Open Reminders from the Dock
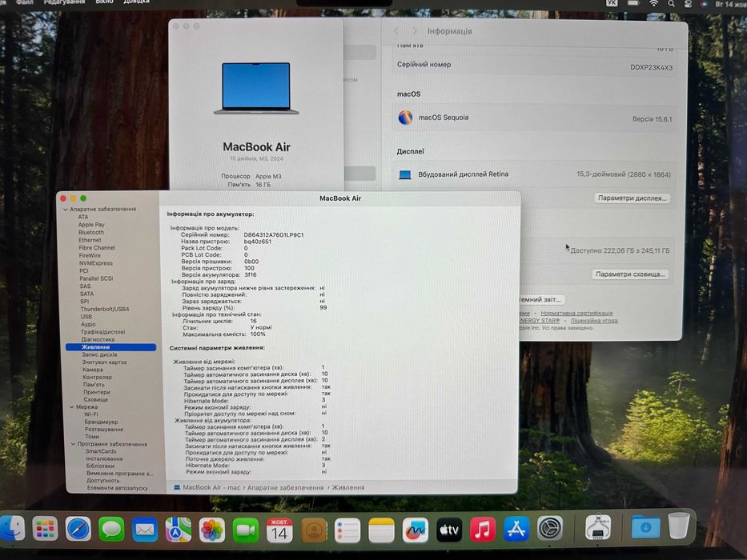 (x=347, y=530)
